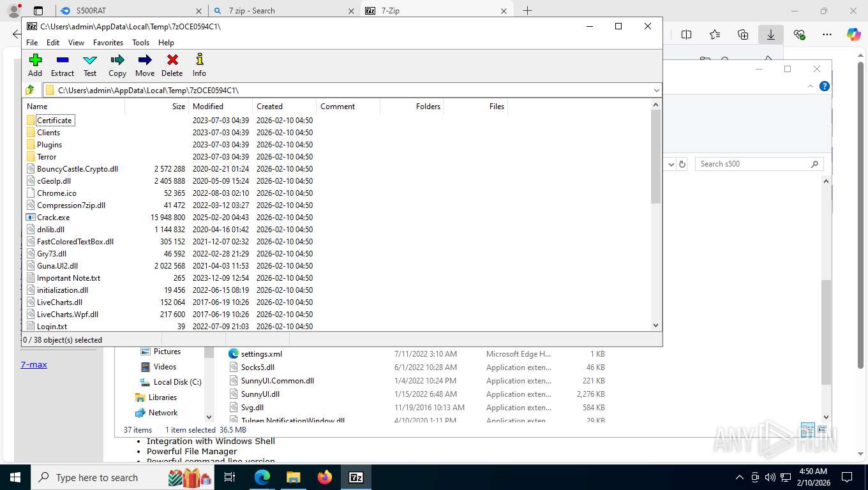Open the browser Downloads icon
The height and width of the screenshot is (490, 868).
770,34
